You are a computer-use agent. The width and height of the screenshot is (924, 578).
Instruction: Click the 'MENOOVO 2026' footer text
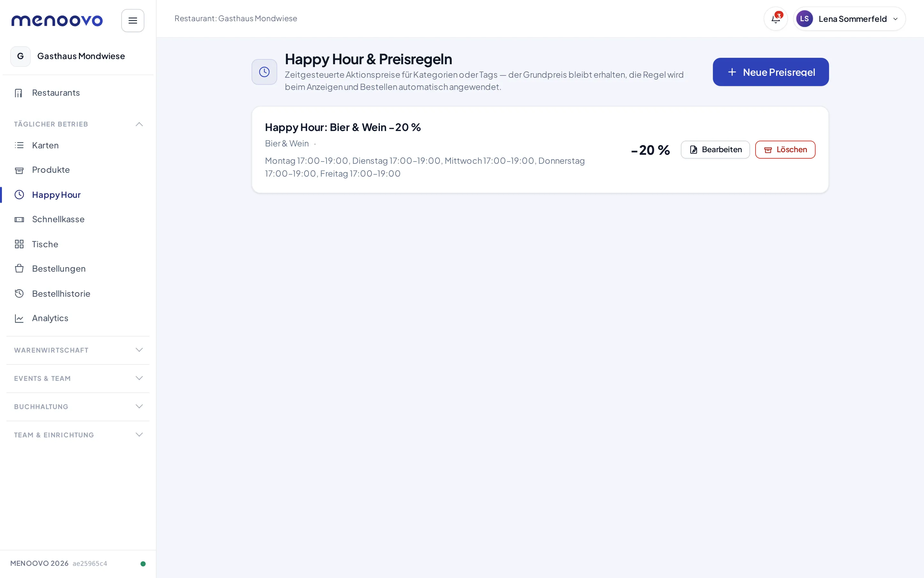coord(39,564)
